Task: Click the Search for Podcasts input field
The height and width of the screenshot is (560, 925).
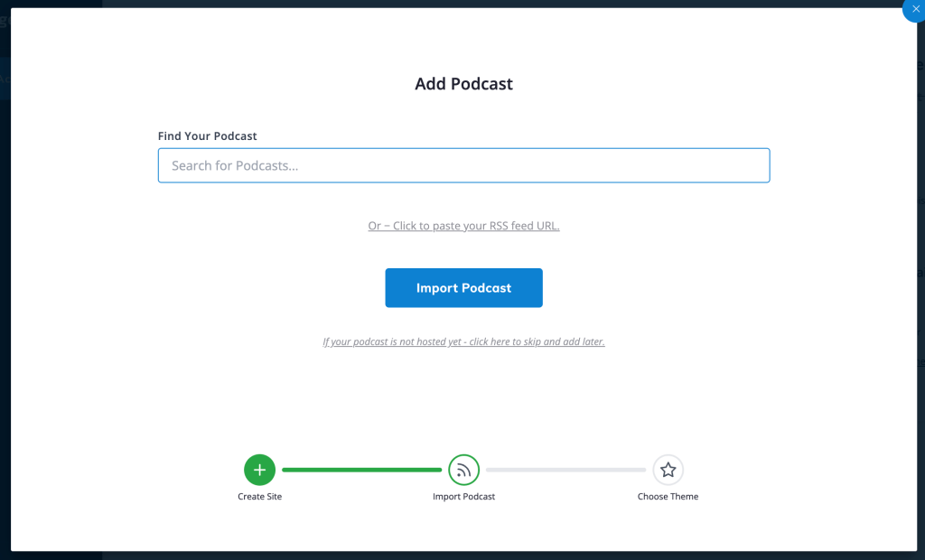Action: (463, 165)
